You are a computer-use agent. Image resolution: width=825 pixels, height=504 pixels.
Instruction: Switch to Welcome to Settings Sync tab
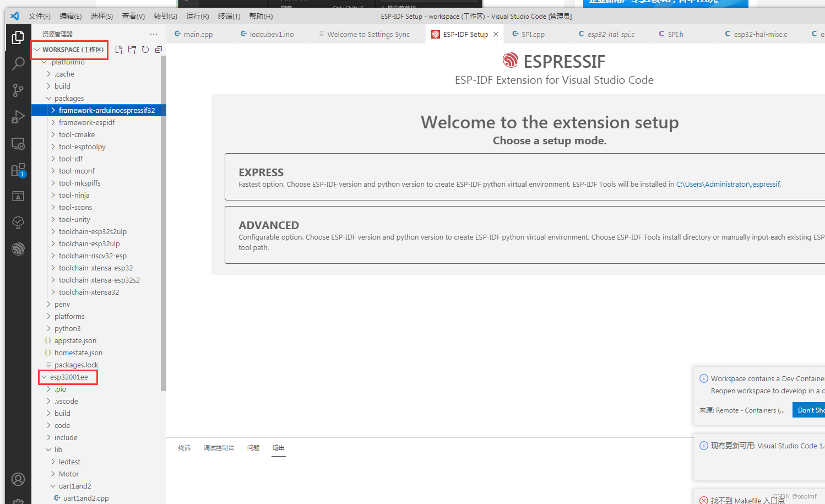tap(368, 34)
